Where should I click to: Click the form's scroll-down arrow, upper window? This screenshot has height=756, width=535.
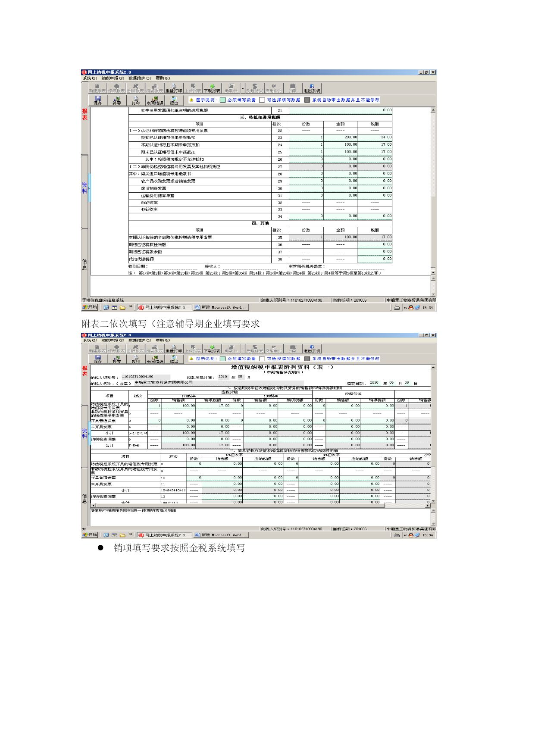[x=433, y=272]
